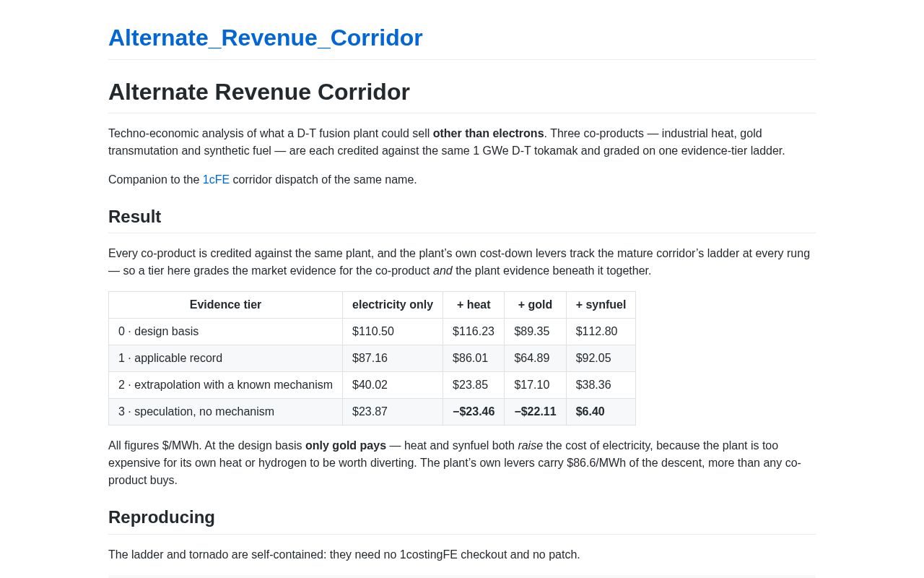Click the $110.50 table cell
Screen dimensions: 924x578
point(393,332)
